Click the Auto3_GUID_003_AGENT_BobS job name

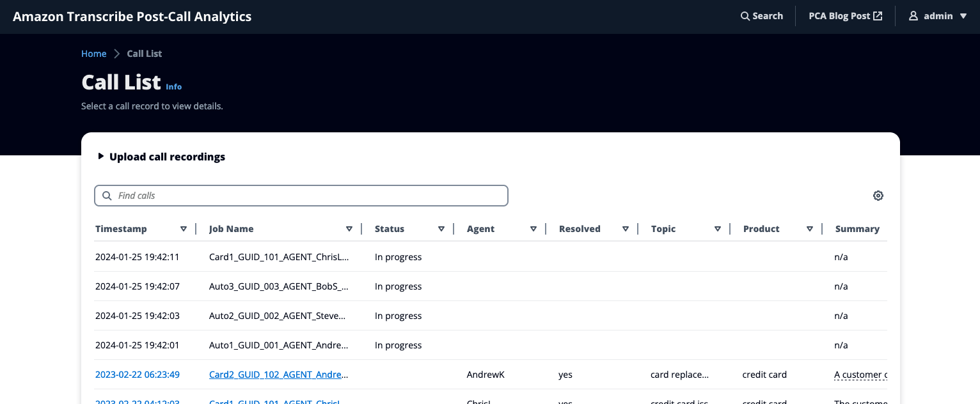point(279,286)
